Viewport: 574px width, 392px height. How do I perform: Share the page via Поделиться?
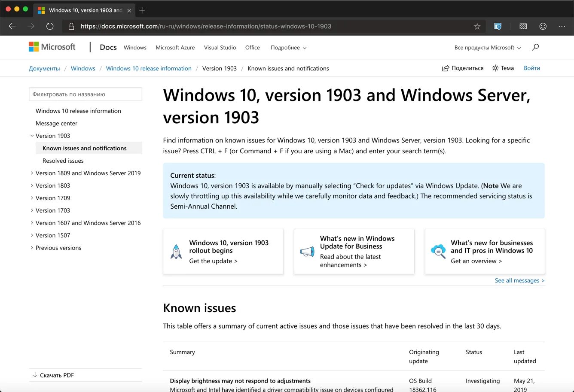[463, 68]
